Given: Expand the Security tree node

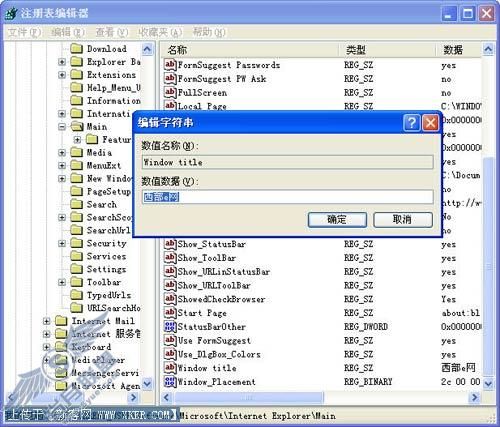Looking at the screenshot, I should (x=62, y=243).
